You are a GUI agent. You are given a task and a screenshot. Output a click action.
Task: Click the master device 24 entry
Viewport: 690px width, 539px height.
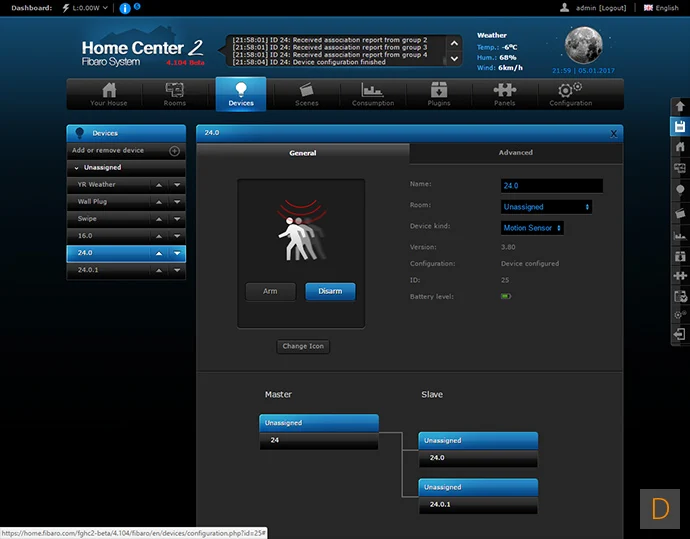[x=319, y=440]
